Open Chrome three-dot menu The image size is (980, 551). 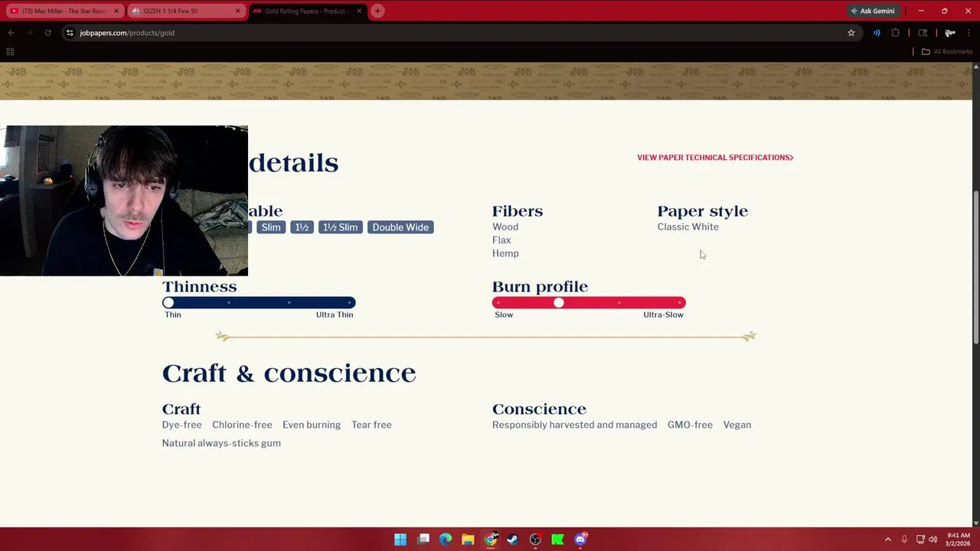tap(969, 33)
